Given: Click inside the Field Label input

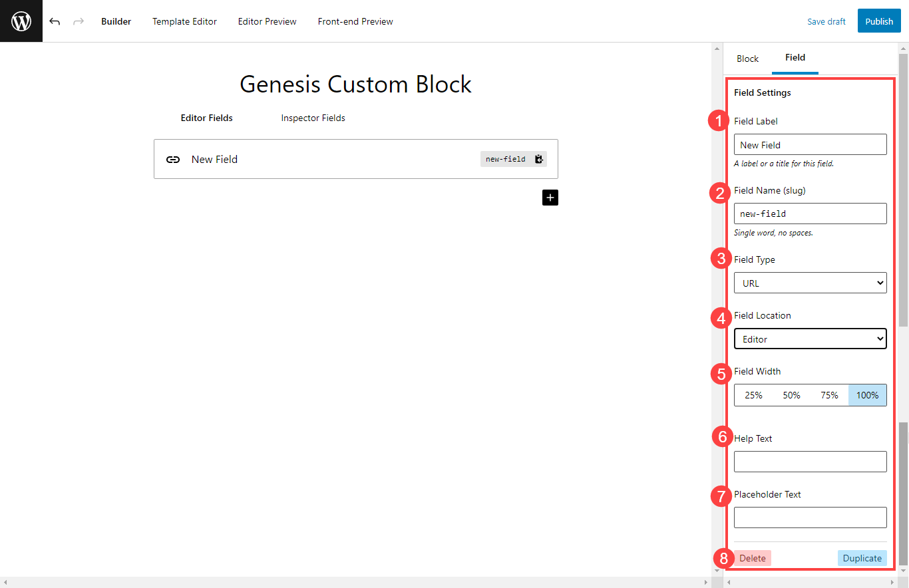Looking at the screenshot, I should (x=810, y=144).
